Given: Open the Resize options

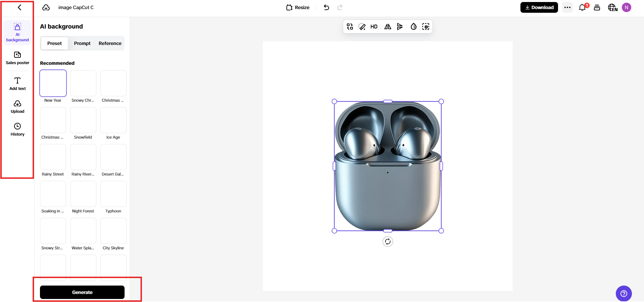Looking at the screenshot, I should (298, 7).
